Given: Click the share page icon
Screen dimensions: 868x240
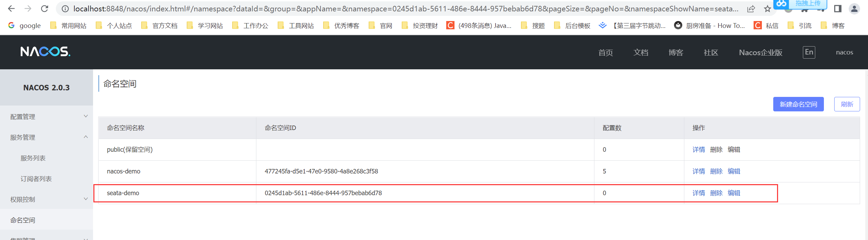Looking at the screenshot, I should (x=751, y=9).
